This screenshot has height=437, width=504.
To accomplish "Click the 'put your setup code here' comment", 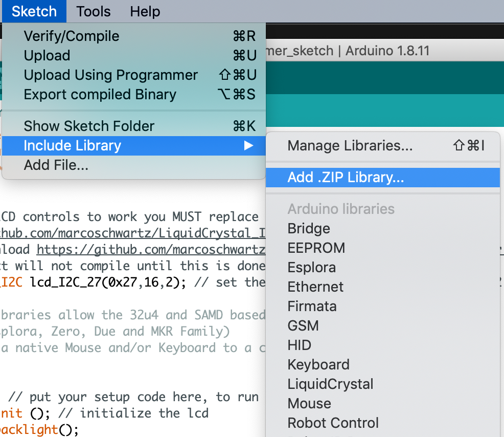I will click(x=133, y=397).
